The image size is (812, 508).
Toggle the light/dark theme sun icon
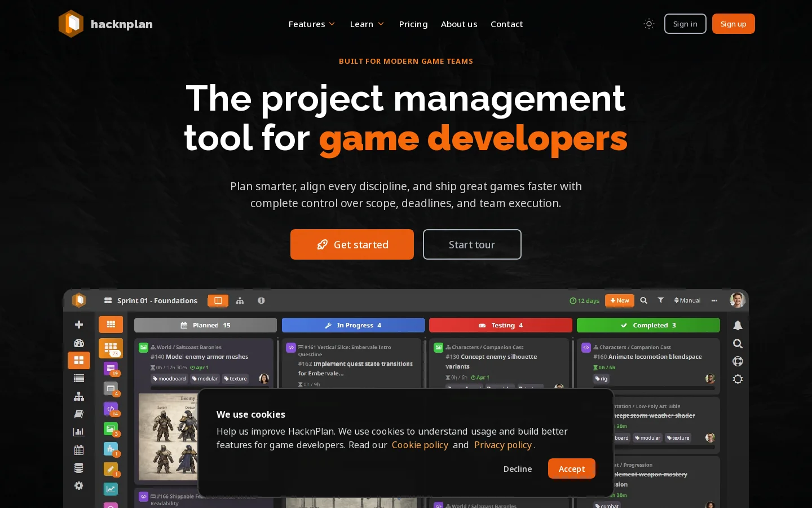click(649, 24)
